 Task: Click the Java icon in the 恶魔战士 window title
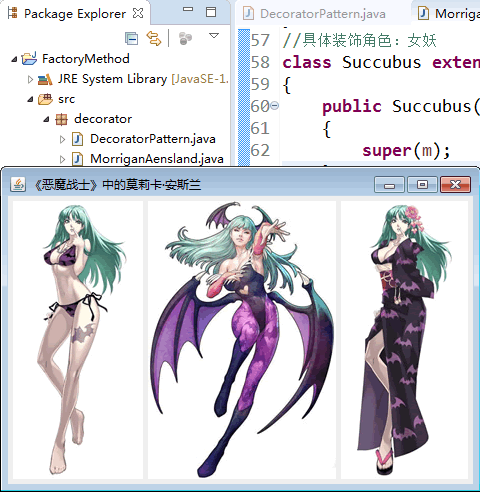pyautogui.click(x=18, y=184)
